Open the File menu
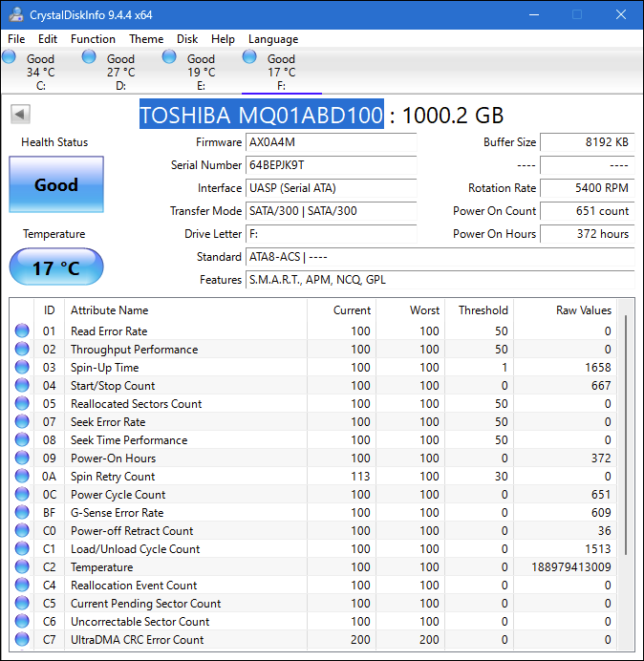The width and height of the screenshot is (644, 661). [x=16, y=39]
